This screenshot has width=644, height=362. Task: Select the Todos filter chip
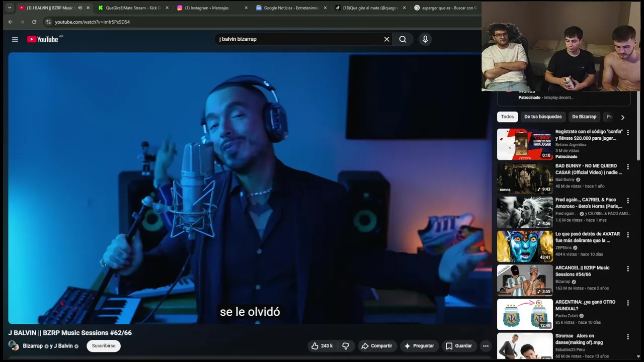(507, 117)
